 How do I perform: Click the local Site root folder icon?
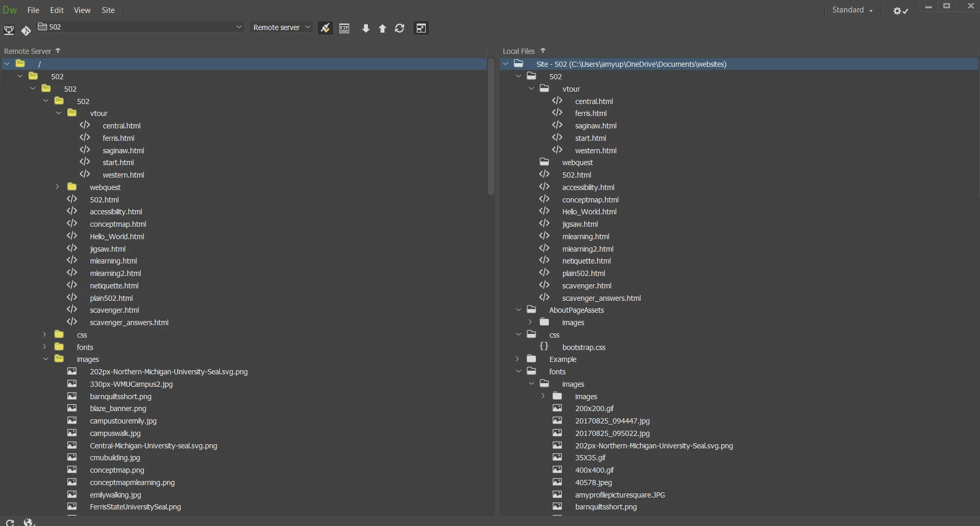coord(518,64)
